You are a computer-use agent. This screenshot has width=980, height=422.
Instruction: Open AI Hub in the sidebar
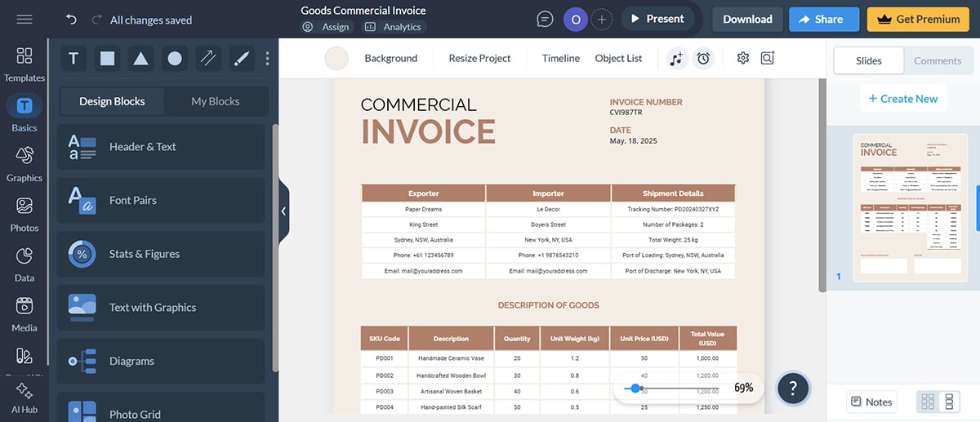tap(24, 399)
